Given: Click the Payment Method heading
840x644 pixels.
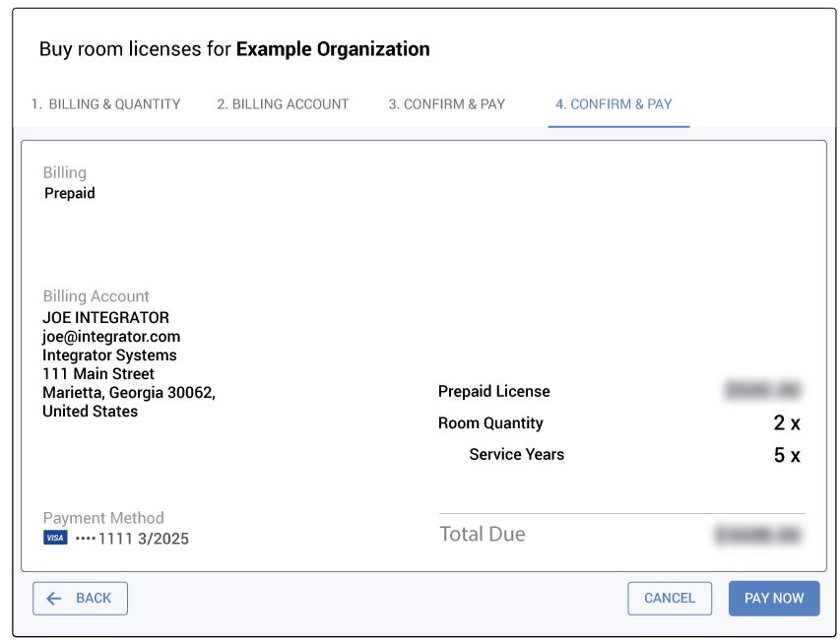Looking at the screenshot, I should (x=103, y=518).
